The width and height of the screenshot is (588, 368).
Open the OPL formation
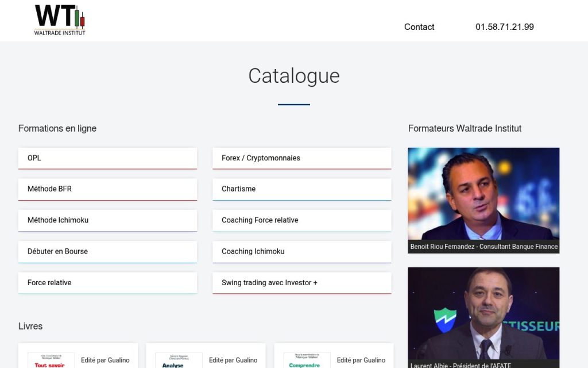point(107,158)
